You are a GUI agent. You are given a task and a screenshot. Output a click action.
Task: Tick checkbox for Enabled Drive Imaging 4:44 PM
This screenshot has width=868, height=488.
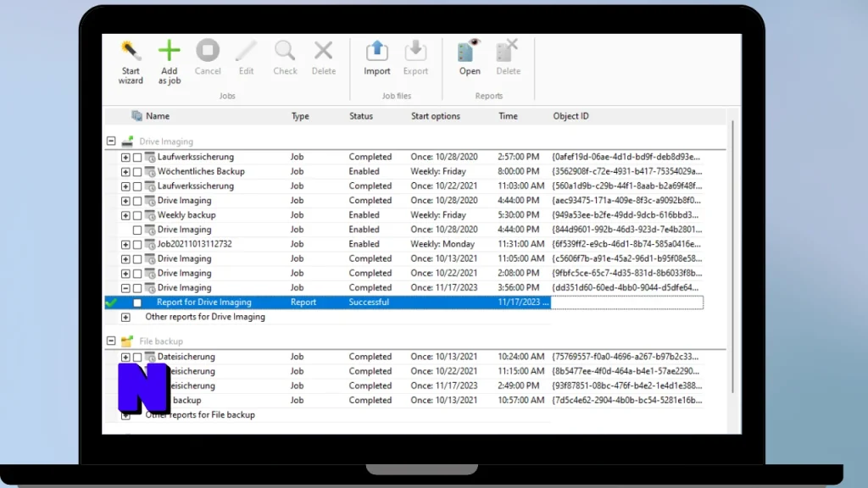point(137,230)
